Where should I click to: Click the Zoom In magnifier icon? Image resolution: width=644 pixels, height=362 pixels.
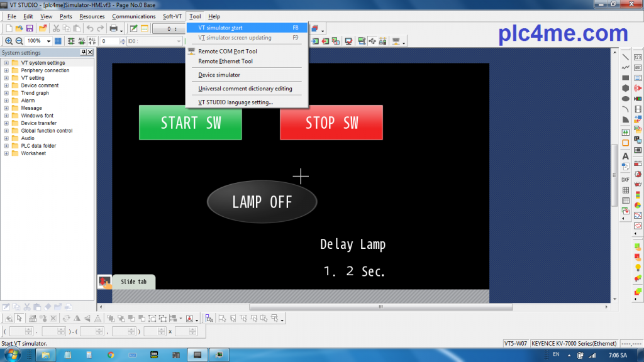[x=9, y=41]
